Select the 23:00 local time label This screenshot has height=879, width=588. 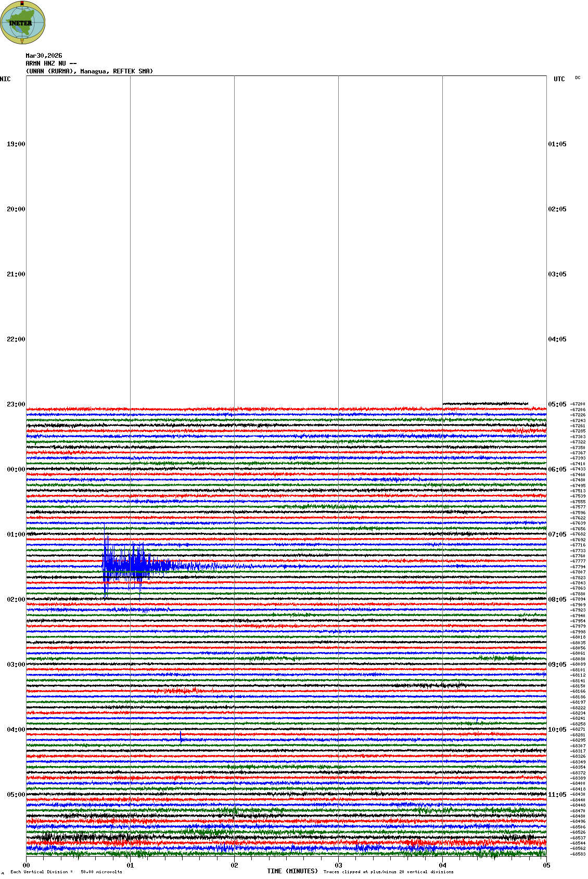[16, 404]
